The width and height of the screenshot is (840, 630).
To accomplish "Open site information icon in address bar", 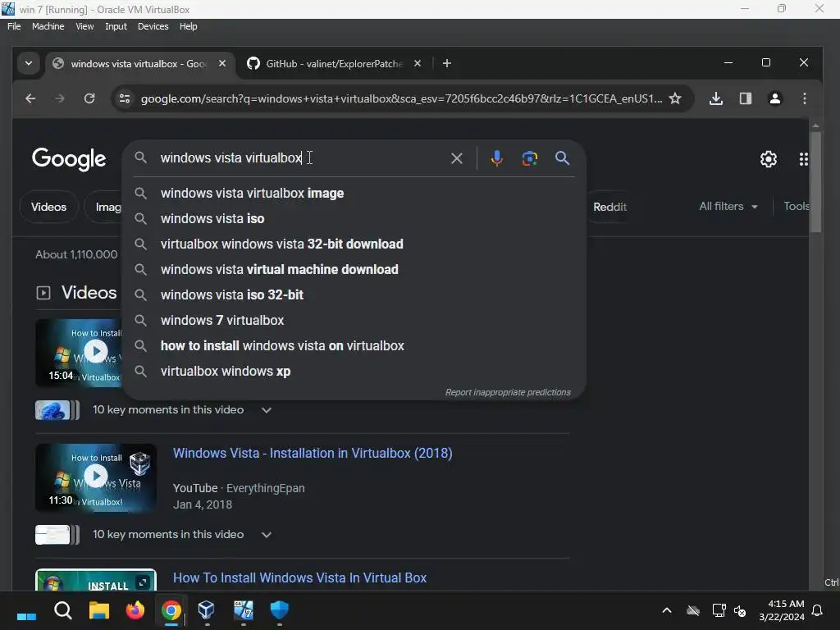I will pyautogui.click(x=125, y=98).
